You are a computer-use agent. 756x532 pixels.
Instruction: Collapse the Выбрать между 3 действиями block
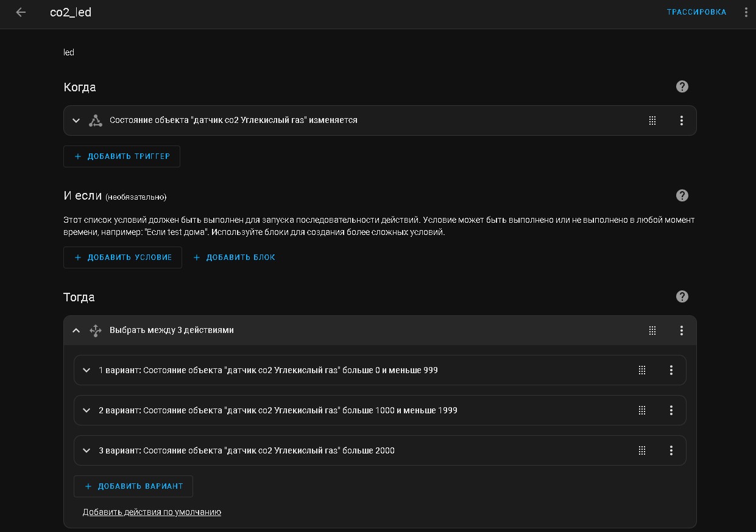coord(76,331)
